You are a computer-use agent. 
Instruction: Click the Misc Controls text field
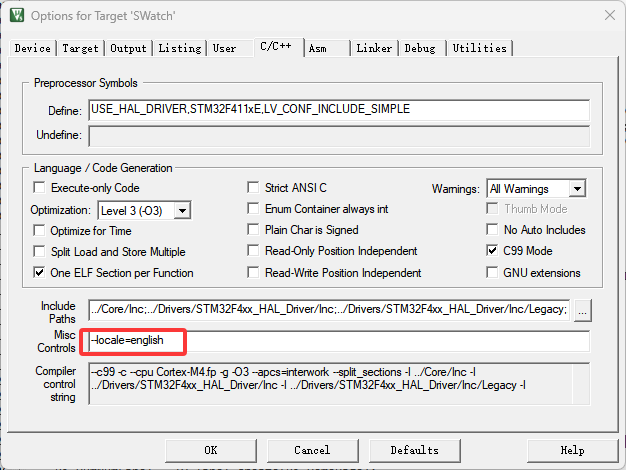338,342
